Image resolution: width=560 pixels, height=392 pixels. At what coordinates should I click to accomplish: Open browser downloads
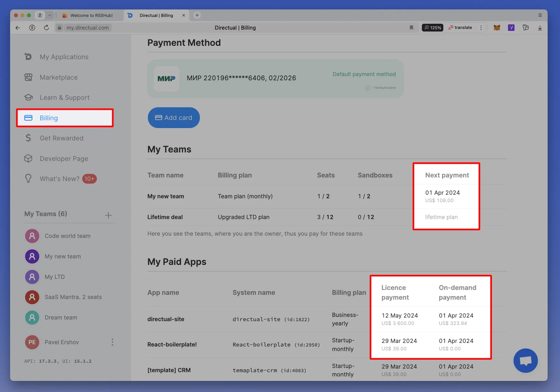point(540,28)
